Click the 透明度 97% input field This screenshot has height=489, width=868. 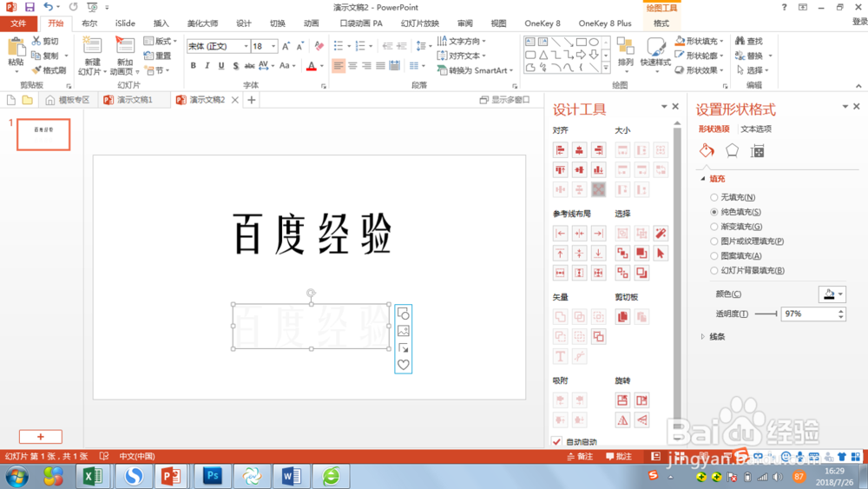coord(808,314)
